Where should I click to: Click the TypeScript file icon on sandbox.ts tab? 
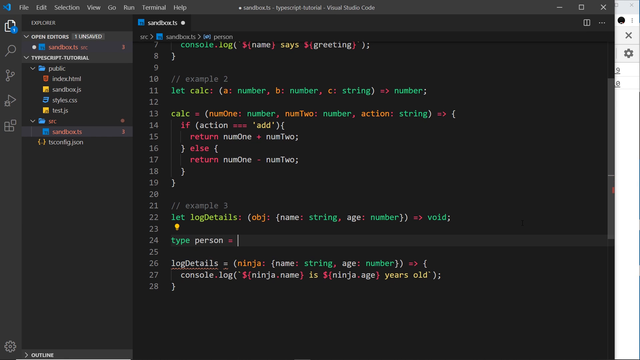pyautogui.click(x=141, y=22)
